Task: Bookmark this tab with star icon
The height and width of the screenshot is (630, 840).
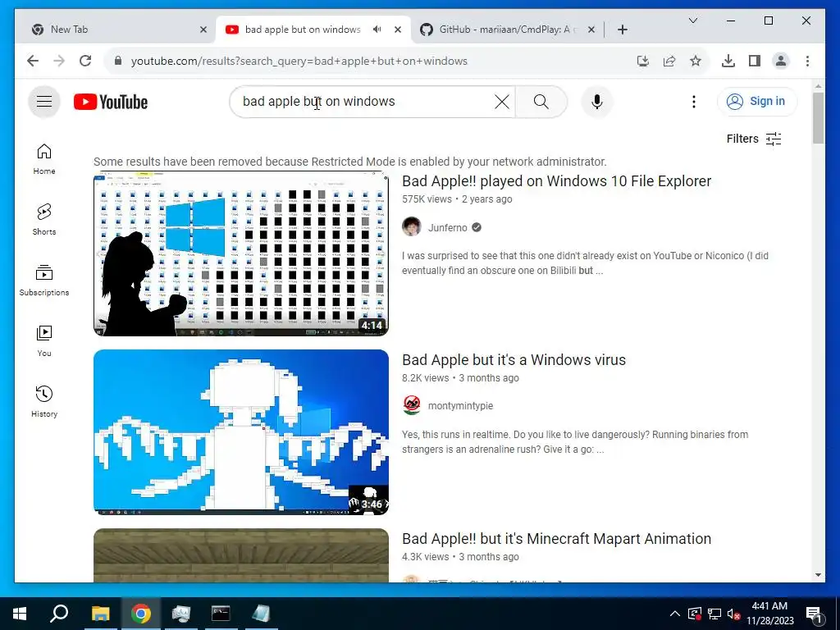Action: pos(696,61)
